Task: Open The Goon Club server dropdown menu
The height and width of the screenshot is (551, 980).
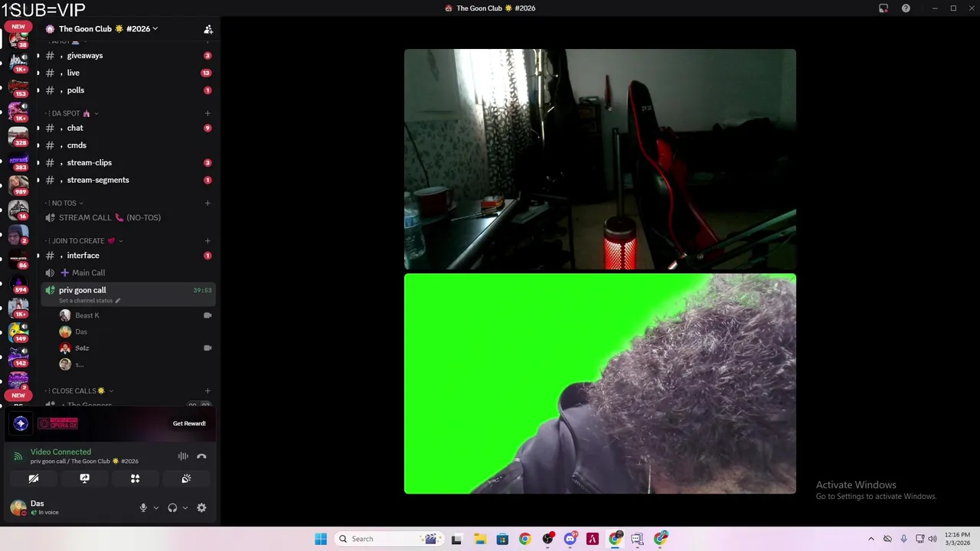Action: tap(108, 29)
